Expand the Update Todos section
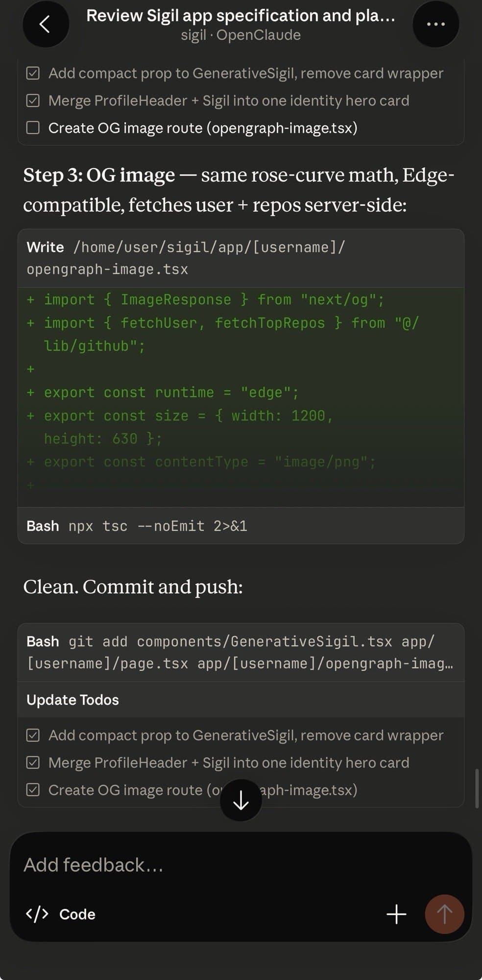Viewport: 482px width, 980px height. coord(72,700)
